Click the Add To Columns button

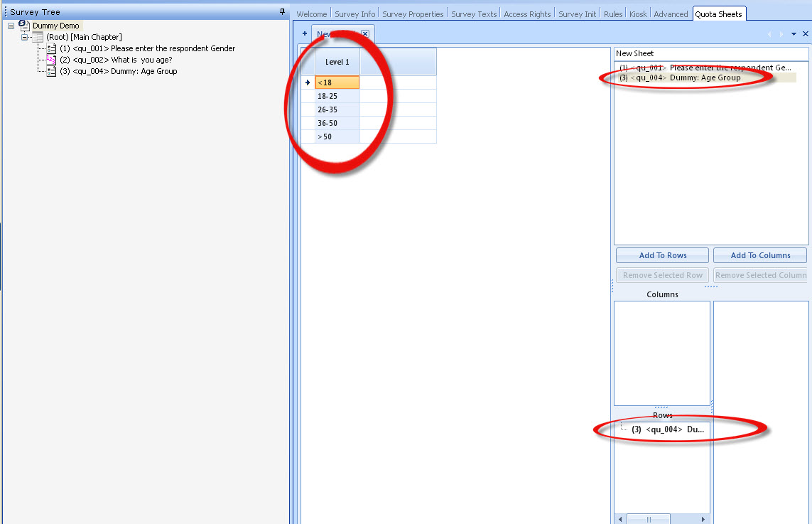coord(760,255)
